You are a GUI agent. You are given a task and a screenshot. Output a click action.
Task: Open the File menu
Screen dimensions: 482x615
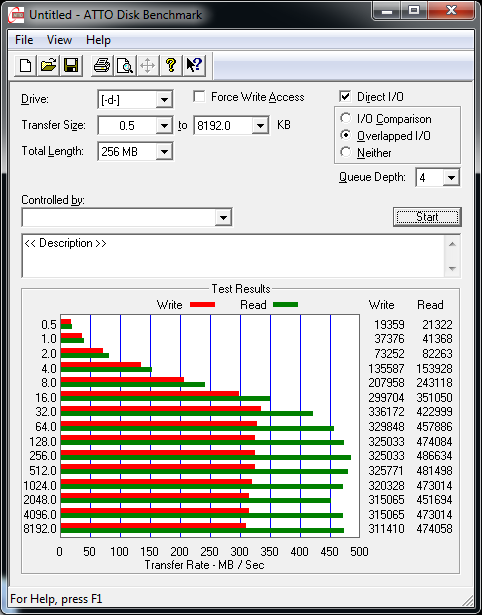click(x=24, y=40)
